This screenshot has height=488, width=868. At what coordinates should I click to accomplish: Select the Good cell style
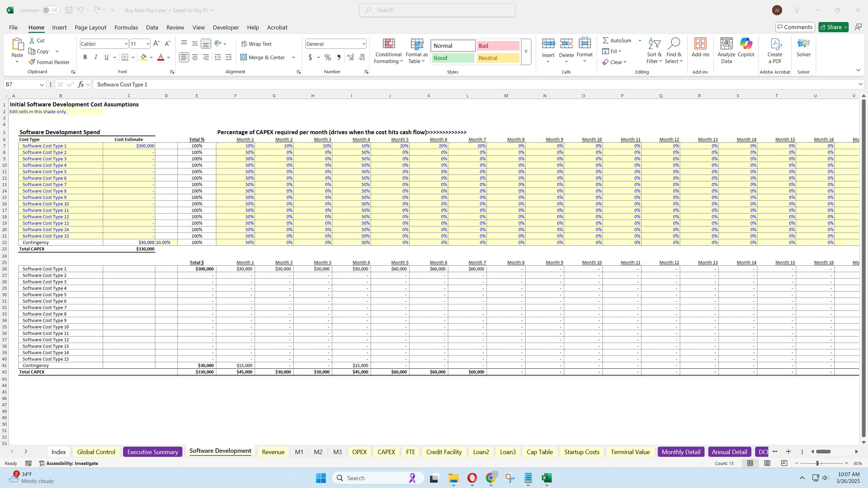pos(452,58)
